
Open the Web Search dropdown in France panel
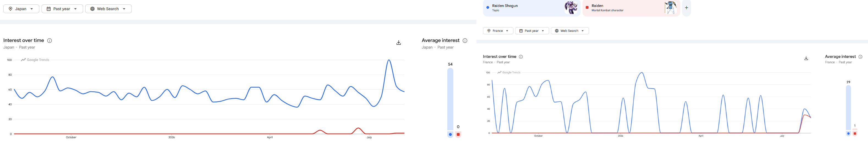(570, 31)
